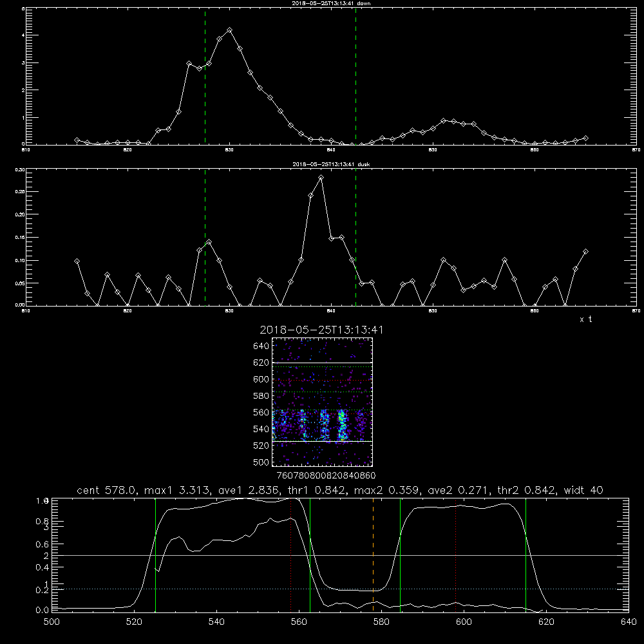
Task: Click the green vertical line near 585 in bottom plot
Action: (400, 555)
